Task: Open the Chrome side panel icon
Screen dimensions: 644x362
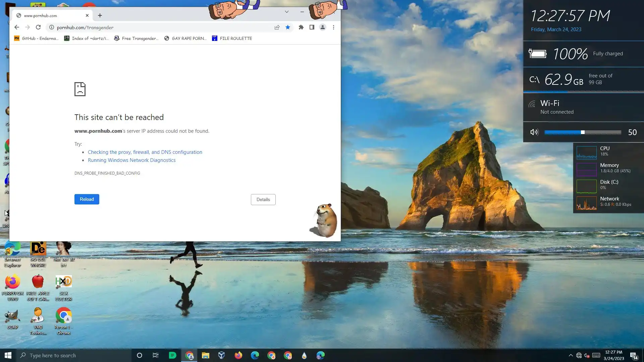Action: 312,27
